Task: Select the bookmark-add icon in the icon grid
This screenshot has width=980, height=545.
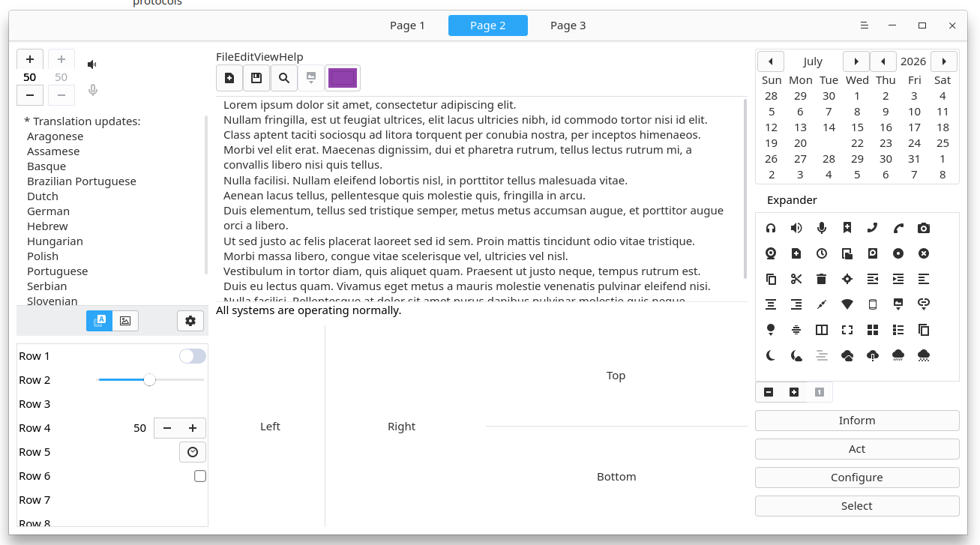Action: 847,228
